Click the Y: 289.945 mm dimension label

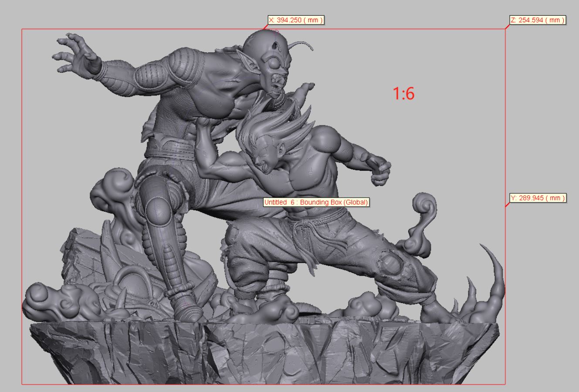pyautogui.click(x=538, y=198)
